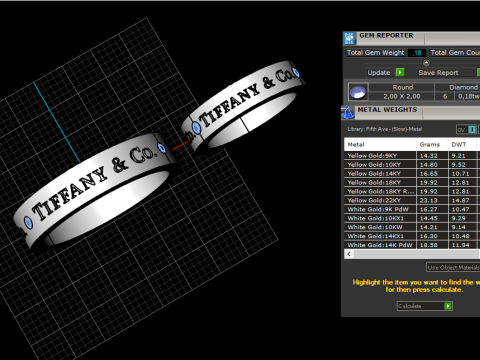Click the 14.32 grams cell
This screenshot has width=480, height=360.
(432, 156)
